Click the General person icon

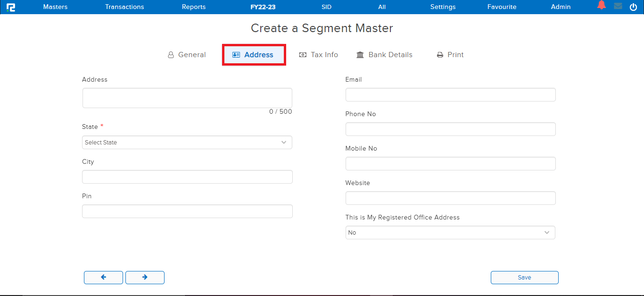170,54
